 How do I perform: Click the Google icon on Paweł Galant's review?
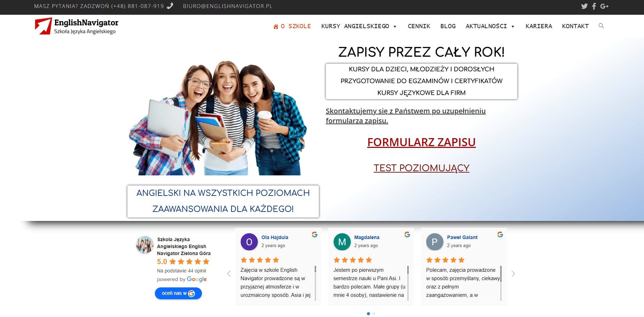tap(500, 235)
